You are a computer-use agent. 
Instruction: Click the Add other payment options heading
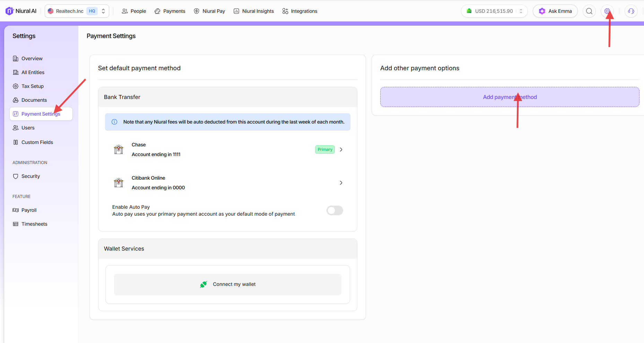420,68
